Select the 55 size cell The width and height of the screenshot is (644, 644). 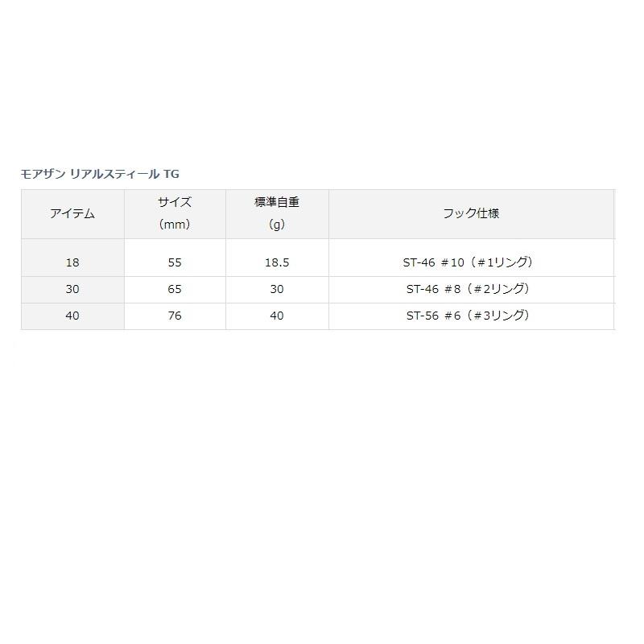[x=175, y=262]
